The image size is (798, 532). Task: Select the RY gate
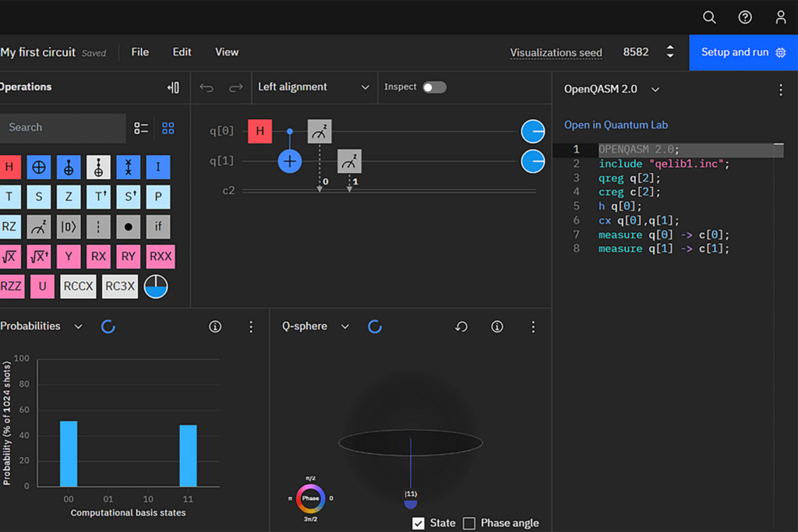(x=129, y=256)
